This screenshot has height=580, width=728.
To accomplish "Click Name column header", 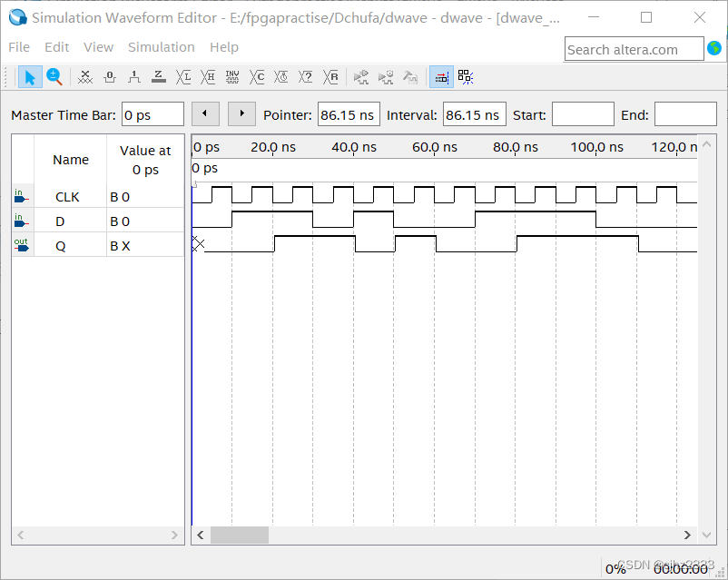I will pos(71,160).
